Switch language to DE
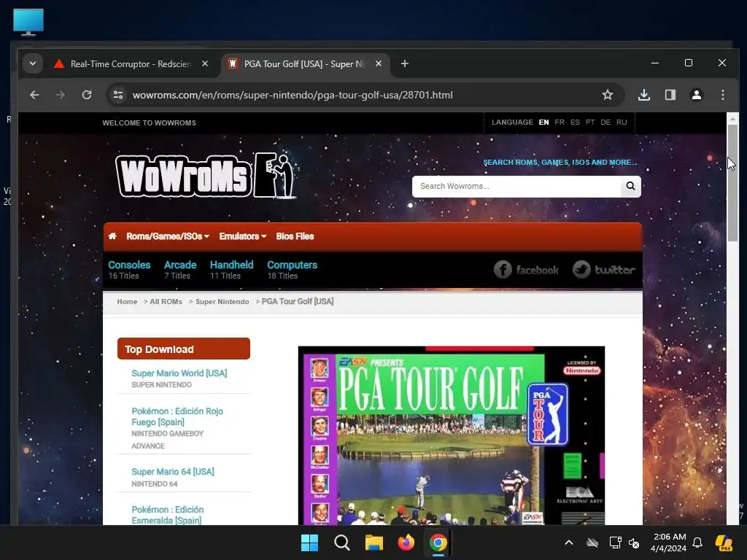 (605, 122)
